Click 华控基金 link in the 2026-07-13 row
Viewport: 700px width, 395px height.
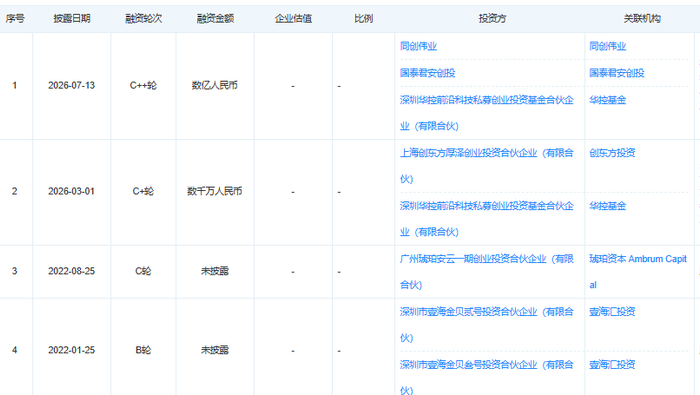(x=608, y=100)
